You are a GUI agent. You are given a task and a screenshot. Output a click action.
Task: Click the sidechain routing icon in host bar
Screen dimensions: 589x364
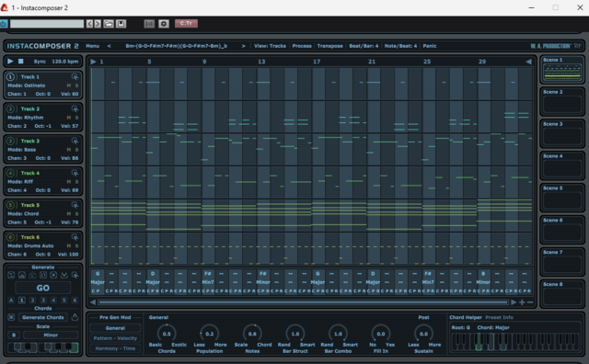pos(149,24)
